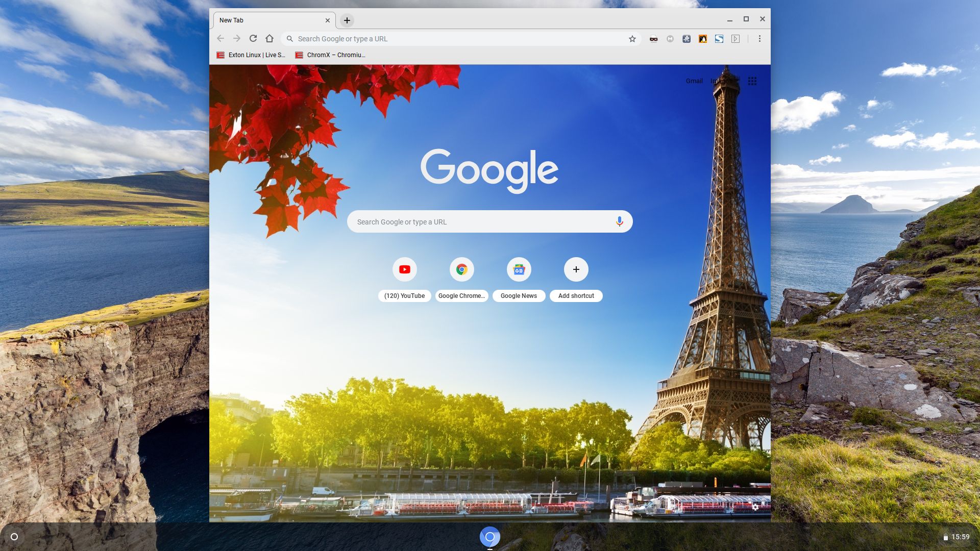Click the address bar search field

(458, 38)
